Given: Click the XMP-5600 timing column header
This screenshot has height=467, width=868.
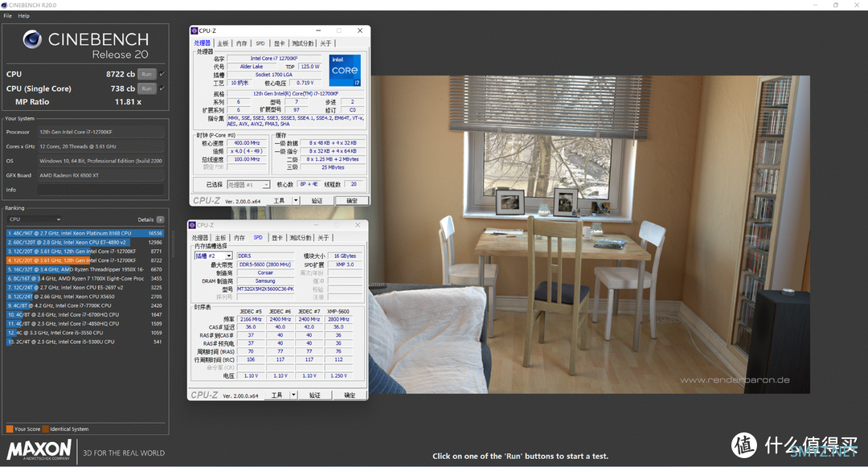Looking at the screenshot, I should click(x=338, y=312).
